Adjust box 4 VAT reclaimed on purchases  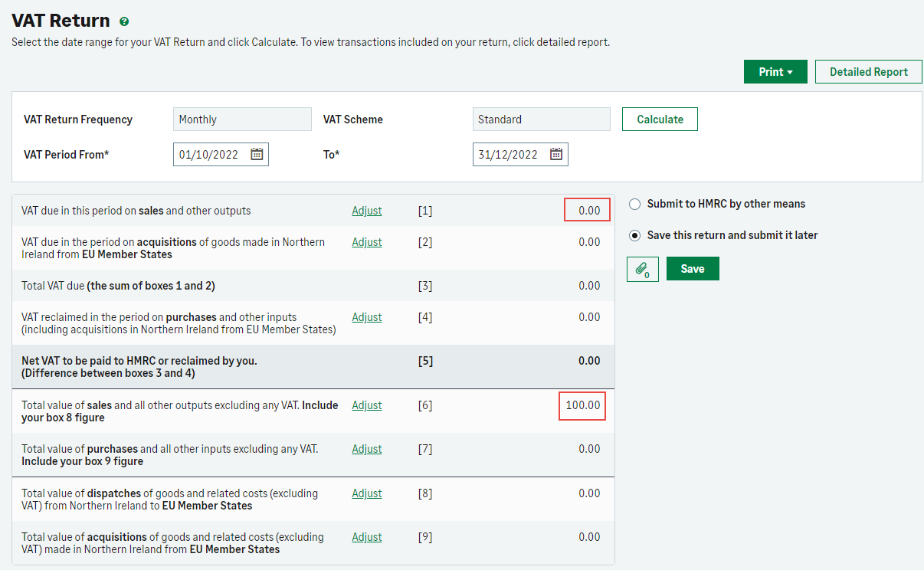(366, 317)
